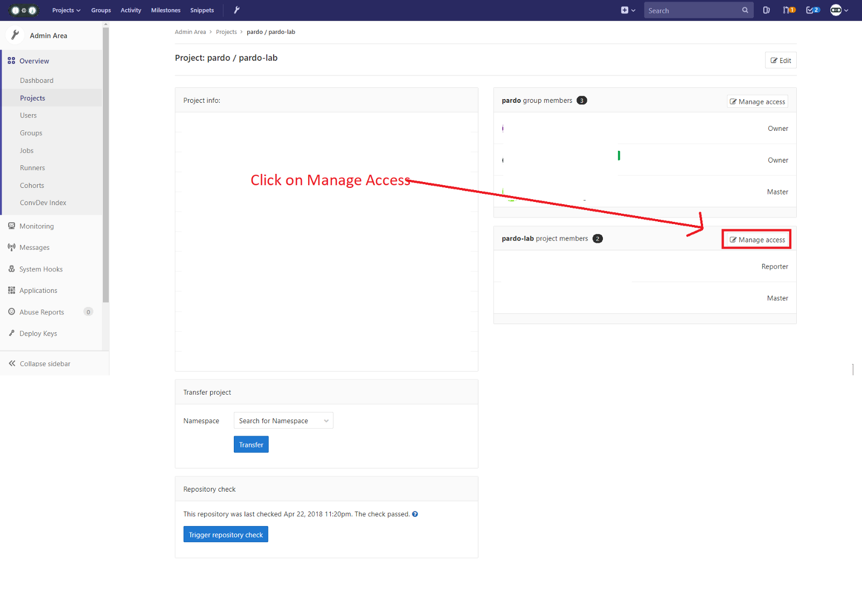Click the repository check help question icon
Viewport: 862px width, 616px height.
(x=415, y=514)
